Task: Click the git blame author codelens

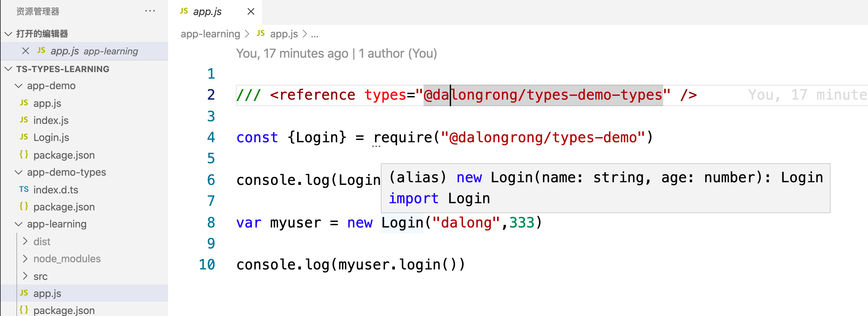Action: [336, 53]
